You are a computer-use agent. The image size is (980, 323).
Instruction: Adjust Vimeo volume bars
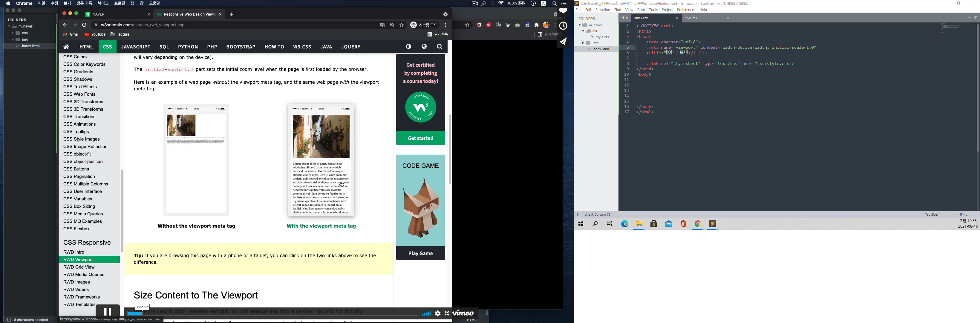tap(426, 313)
